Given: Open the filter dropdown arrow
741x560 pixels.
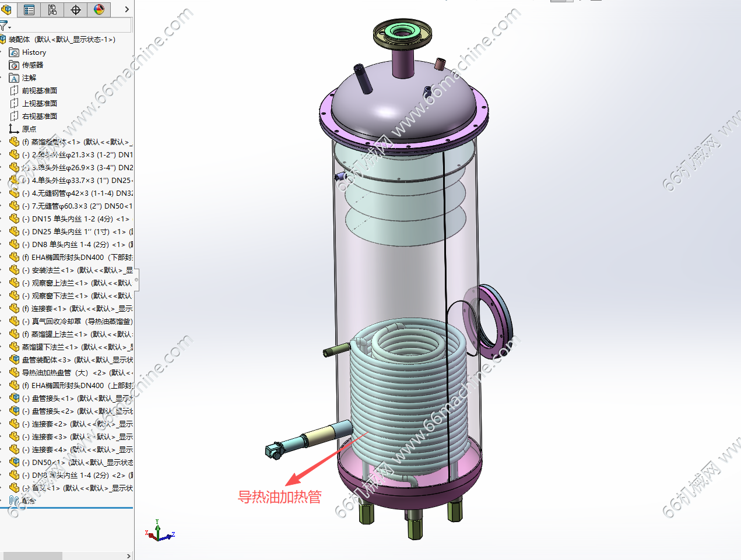Looking at the screenshot, I should pyautogui.click(x=10, y=27).
